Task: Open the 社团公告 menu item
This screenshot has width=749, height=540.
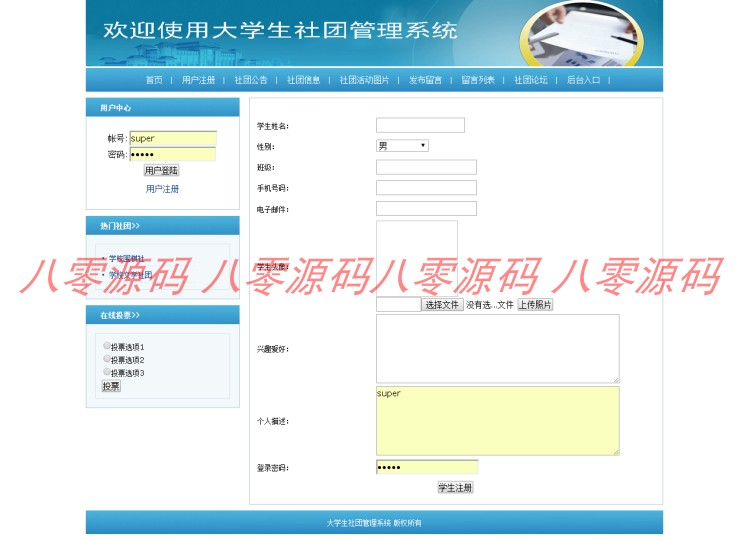Action: [x=251, y=80]
